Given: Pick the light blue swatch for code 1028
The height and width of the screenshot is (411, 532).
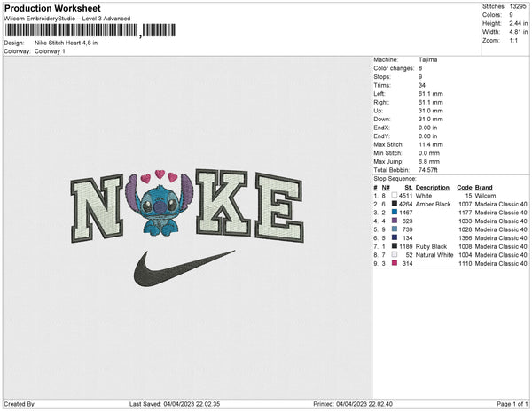Looking at the screenshot, I should (x=395, y=229).
